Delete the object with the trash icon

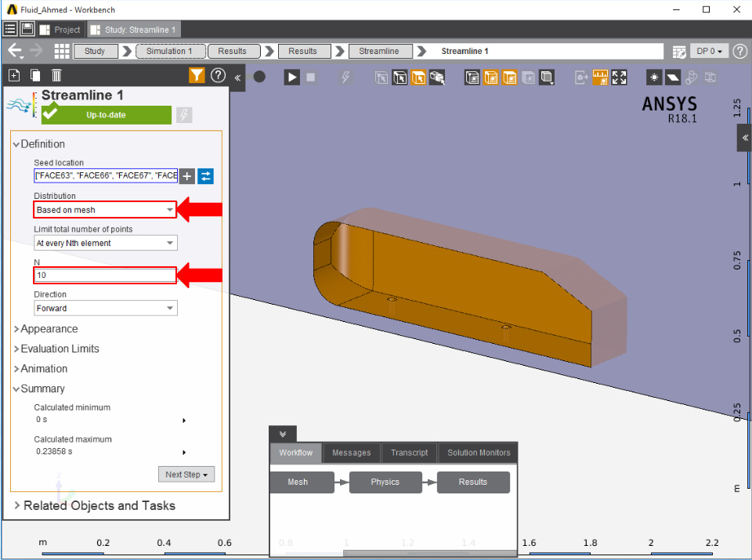coord(56,75)
